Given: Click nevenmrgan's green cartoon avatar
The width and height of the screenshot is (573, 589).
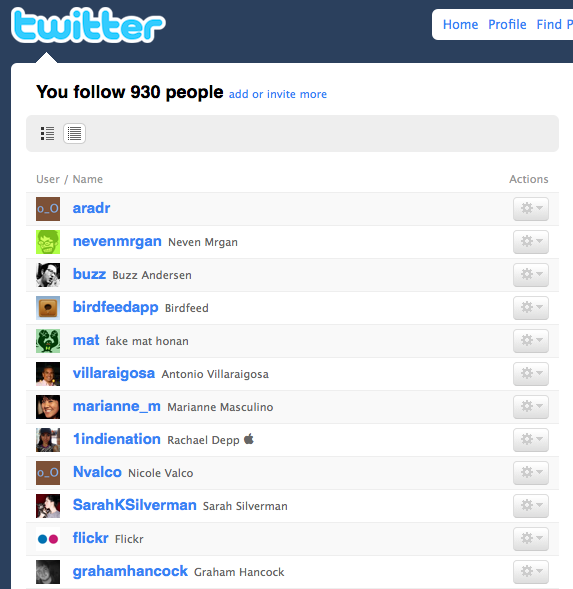Looking at the screenshot, I should coord(48,242).
